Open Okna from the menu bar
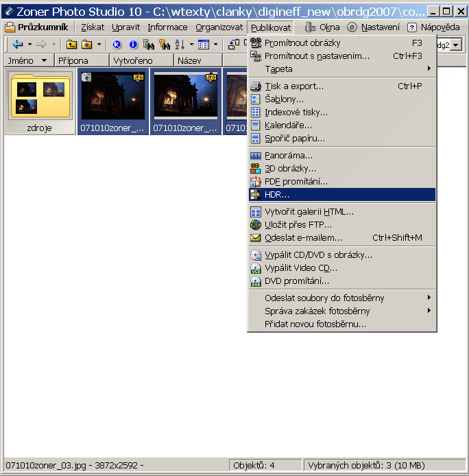469x476 pixels. click(x=322, y=27)
